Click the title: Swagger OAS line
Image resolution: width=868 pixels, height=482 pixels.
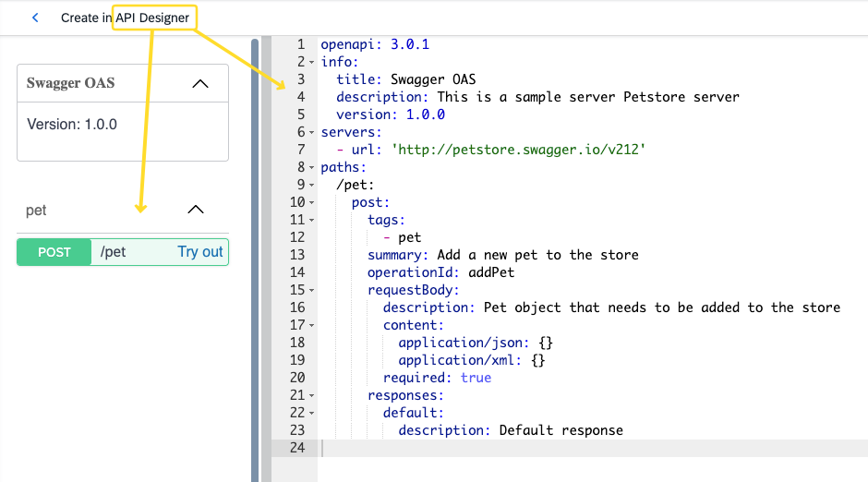click(x=405, y=79)
